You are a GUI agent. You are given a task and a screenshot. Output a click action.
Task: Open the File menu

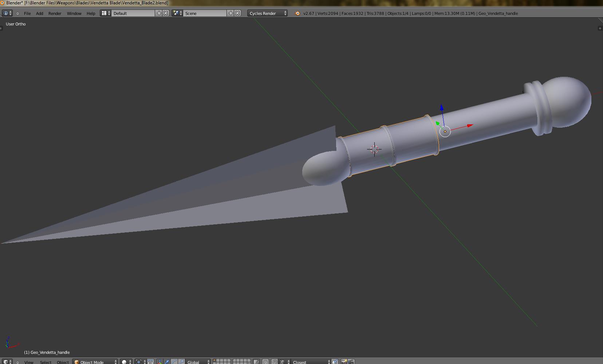27,13
